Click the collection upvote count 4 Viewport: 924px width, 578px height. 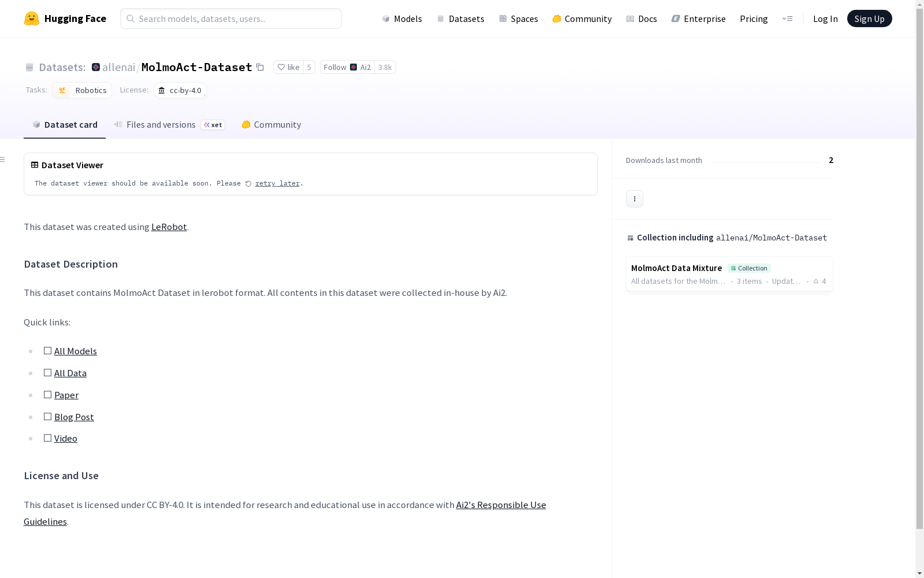click(819, 281)
